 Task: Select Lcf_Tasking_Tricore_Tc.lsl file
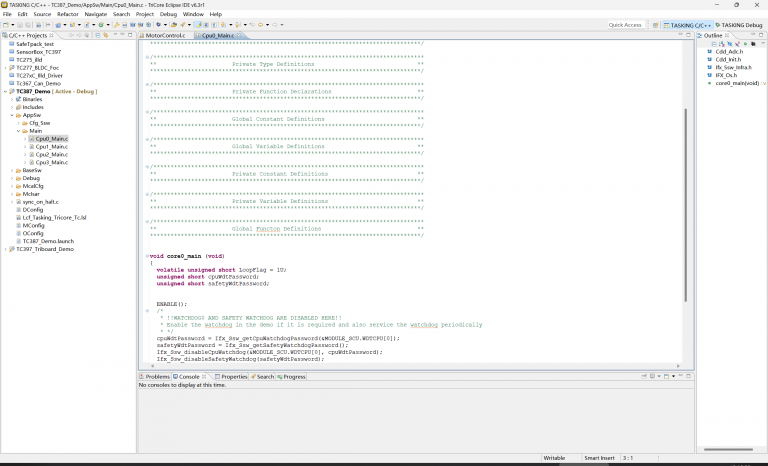click(x=54, y=218)
